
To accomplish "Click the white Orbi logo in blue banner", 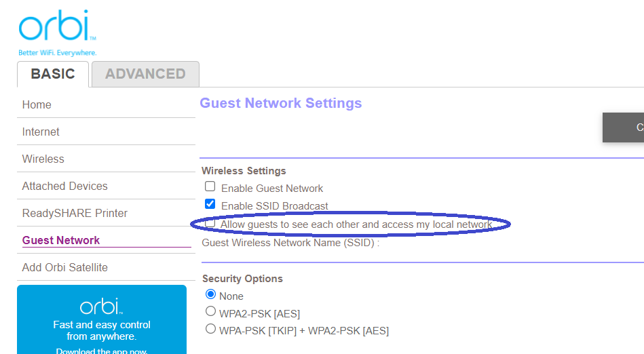I will point(101,307).
